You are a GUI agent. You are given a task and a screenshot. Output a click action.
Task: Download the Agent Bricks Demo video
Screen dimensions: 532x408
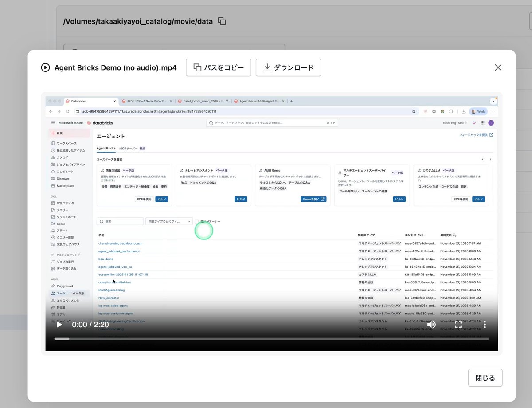pos(288,67)
